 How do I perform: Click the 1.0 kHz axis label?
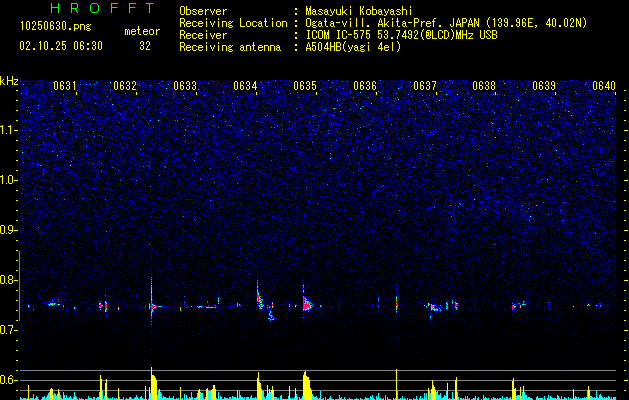pyautogui.click(x=9, y=180)
